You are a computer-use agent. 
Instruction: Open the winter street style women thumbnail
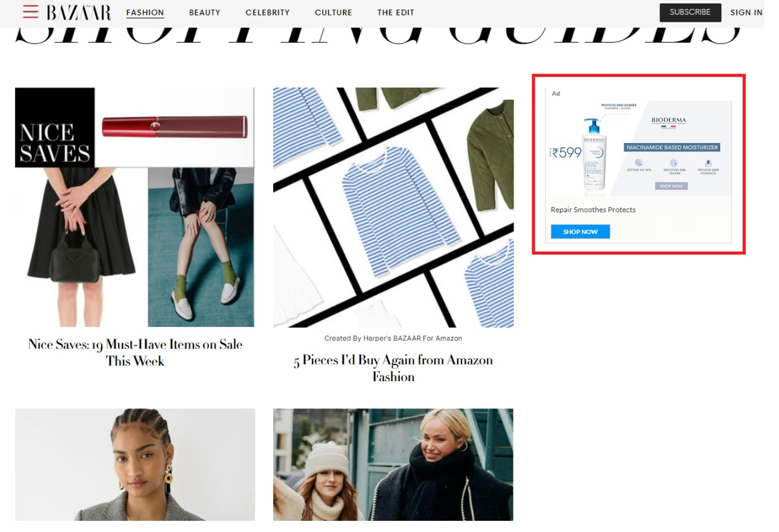click(x=393, y=465)
